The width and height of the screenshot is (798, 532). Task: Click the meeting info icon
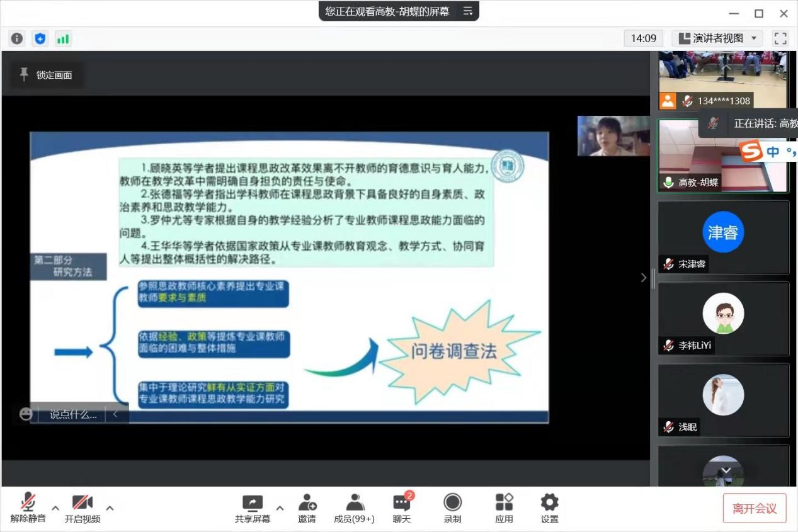tap(17, 38)
